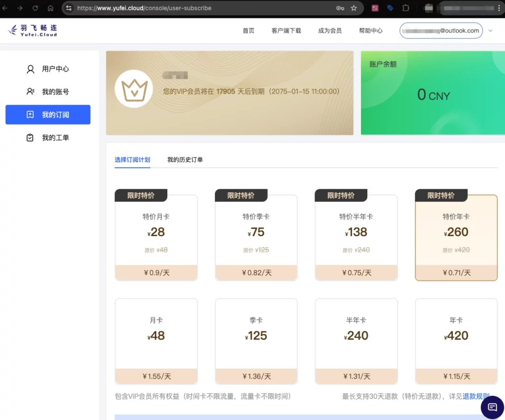Click the 羽飞畅连 Yufei.Cloud logo
This screenshot has width=505, height=420.
32,30
